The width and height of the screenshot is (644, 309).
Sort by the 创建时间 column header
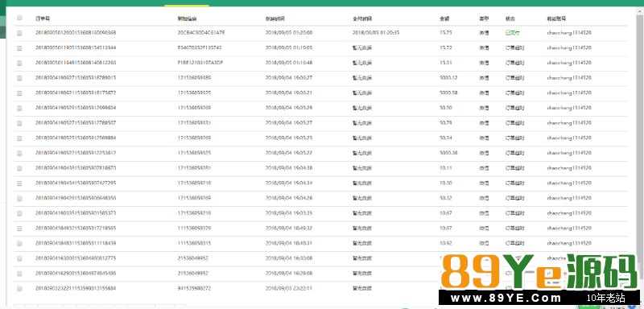[x=275, y=19]
